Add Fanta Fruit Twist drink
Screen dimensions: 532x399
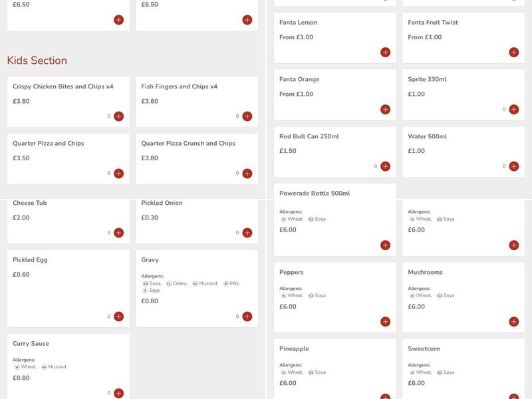click(x=513, y=53)
